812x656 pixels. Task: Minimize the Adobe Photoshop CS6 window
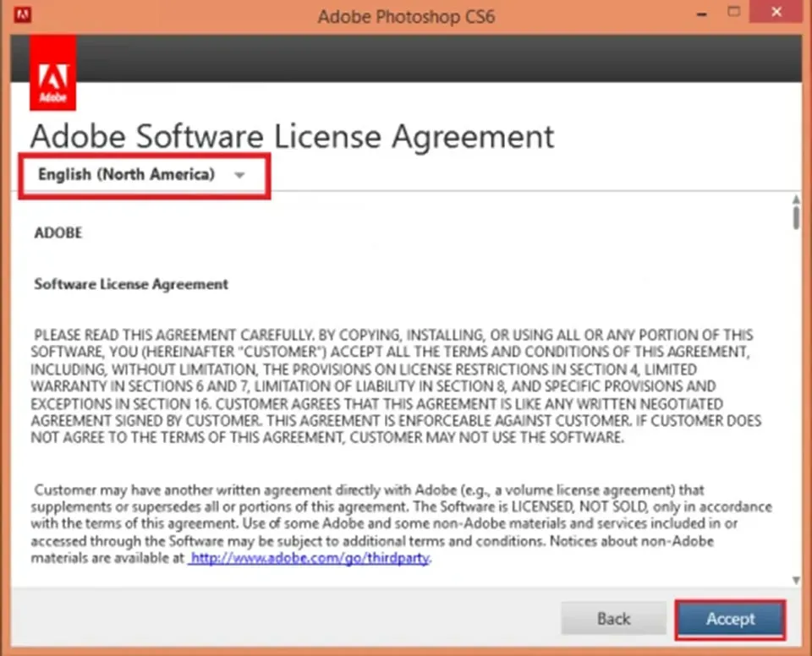pyautogui.click(x=702, y=13)
